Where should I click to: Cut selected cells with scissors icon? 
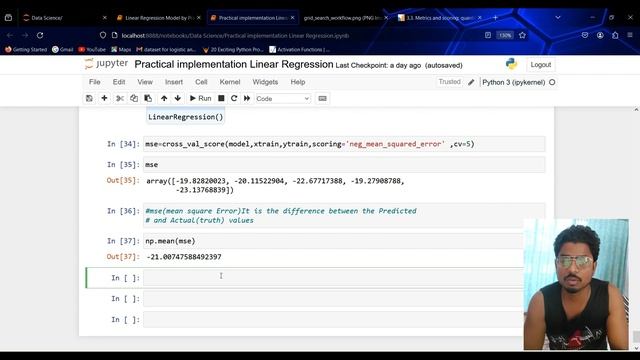(120, 98)
